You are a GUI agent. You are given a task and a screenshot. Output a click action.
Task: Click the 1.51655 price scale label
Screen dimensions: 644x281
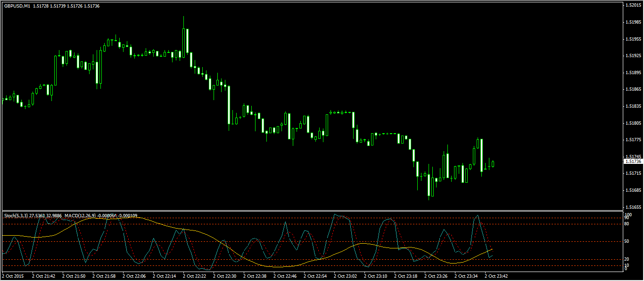pyautogui.click(x=632, y=207)
